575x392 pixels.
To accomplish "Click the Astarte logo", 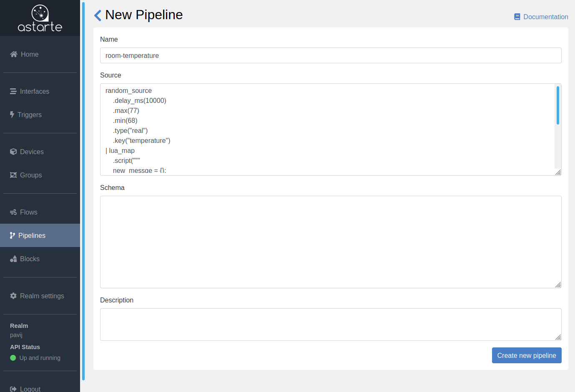I will pos(40,18).
